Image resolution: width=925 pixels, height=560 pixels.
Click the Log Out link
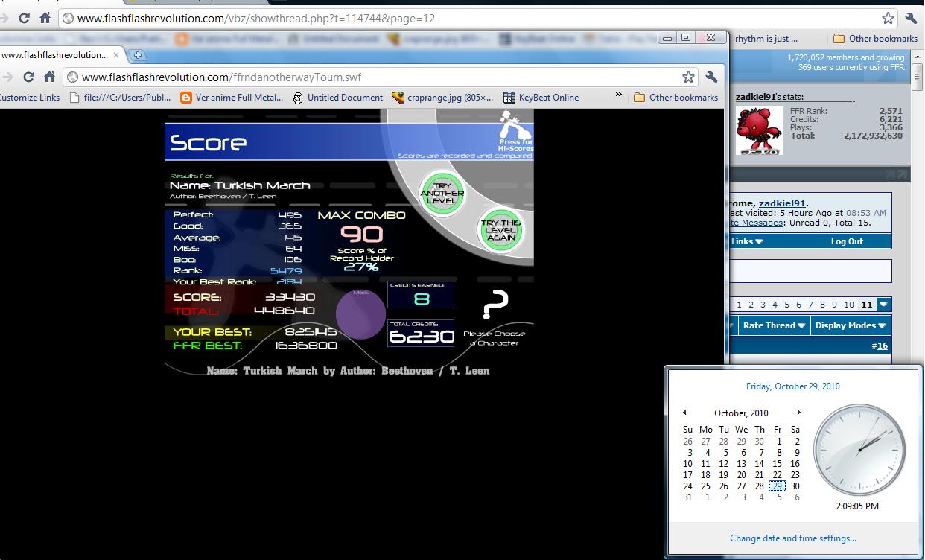click(x=847, y=241)
